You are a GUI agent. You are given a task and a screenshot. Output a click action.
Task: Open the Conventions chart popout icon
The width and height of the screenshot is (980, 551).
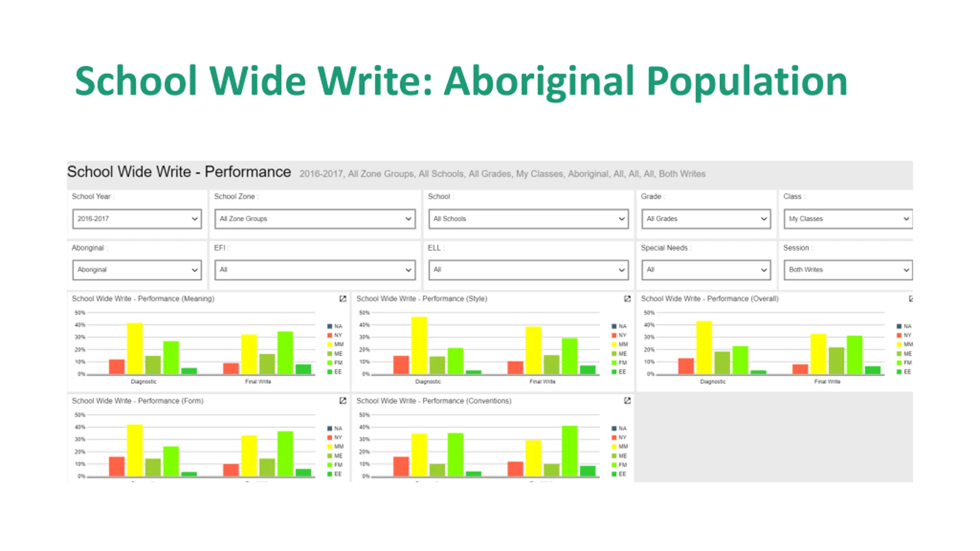click(x=627, y=401)
